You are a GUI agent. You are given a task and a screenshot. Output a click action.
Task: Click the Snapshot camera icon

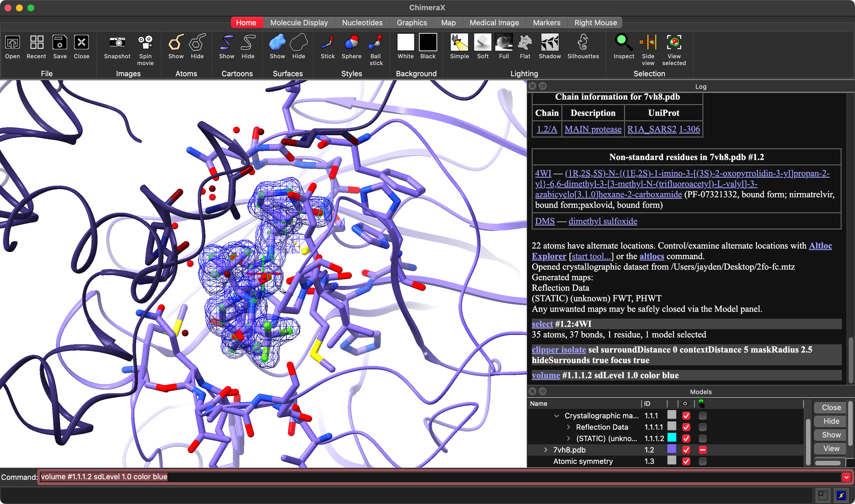(117, 43)
